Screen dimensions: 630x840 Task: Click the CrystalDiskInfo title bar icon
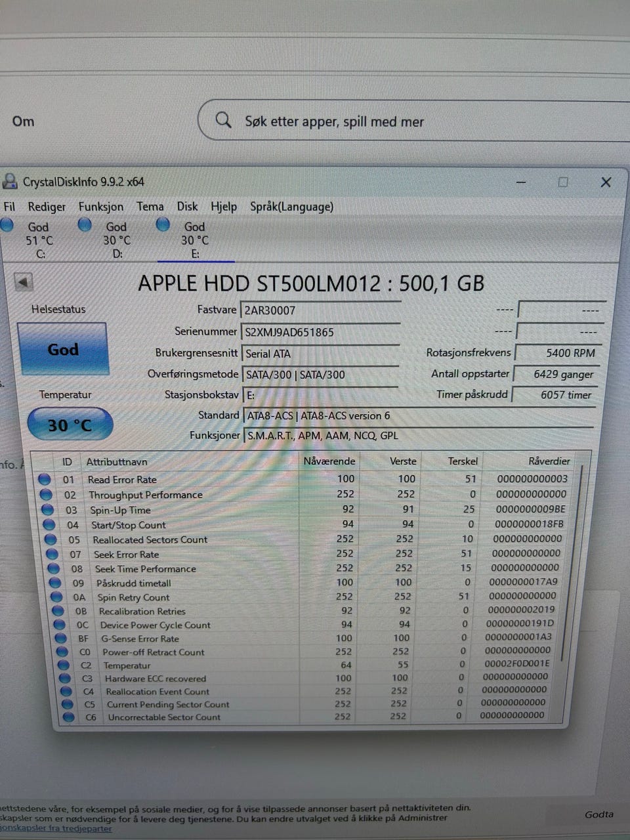[10, 181]
